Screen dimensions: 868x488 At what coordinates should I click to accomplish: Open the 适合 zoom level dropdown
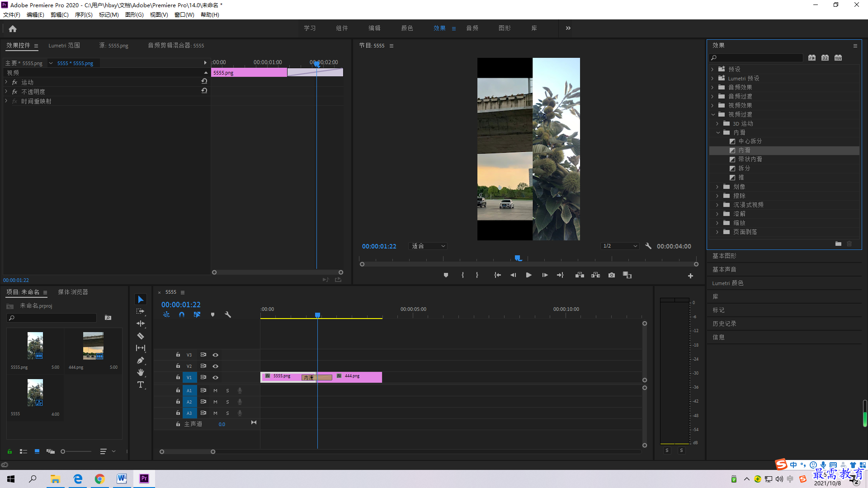(428, 246)
